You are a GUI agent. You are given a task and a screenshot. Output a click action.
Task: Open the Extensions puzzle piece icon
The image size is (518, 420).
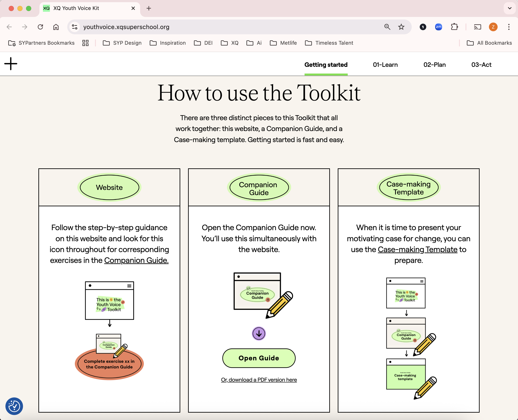click(454, 27)
